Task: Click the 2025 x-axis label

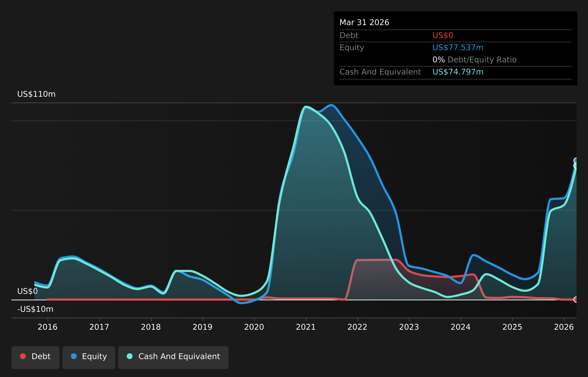Action: click(512, 327)
